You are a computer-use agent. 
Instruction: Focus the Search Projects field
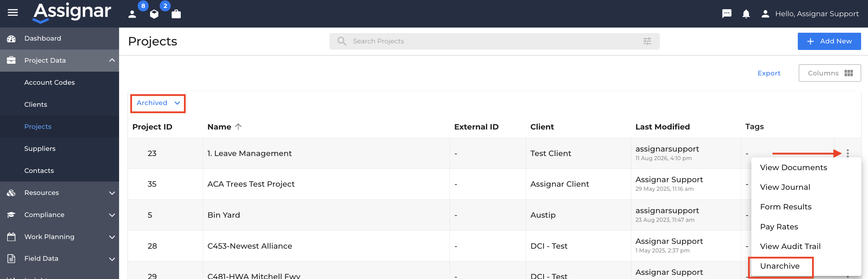(x=494, y=41)
